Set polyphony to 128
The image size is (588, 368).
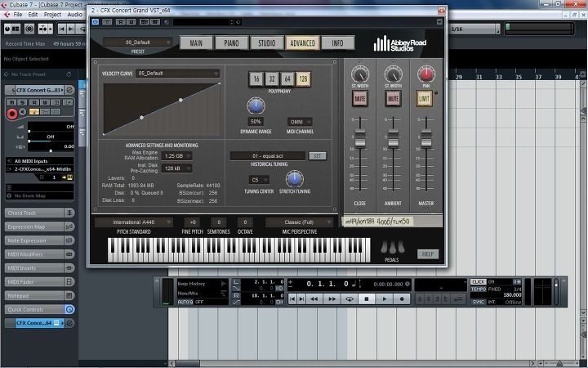point(303,79)
